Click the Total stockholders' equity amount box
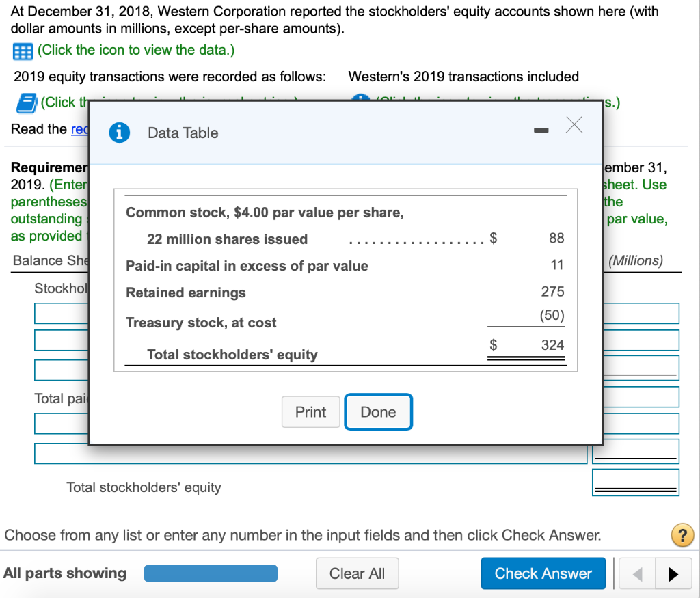The width and height of the screenshot is (700, 598). [x=635, y=482]
